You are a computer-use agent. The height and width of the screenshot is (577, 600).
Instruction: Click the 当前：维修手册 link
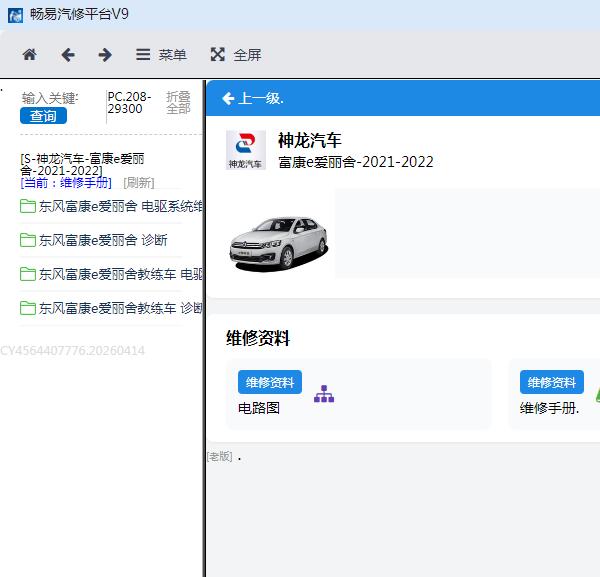(x=66, y=183)
